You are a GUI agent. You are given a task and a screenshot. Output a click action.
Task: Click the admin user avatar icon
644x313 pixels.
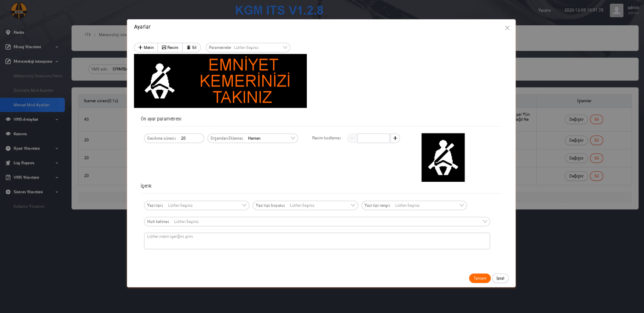[x=616, y=10]
